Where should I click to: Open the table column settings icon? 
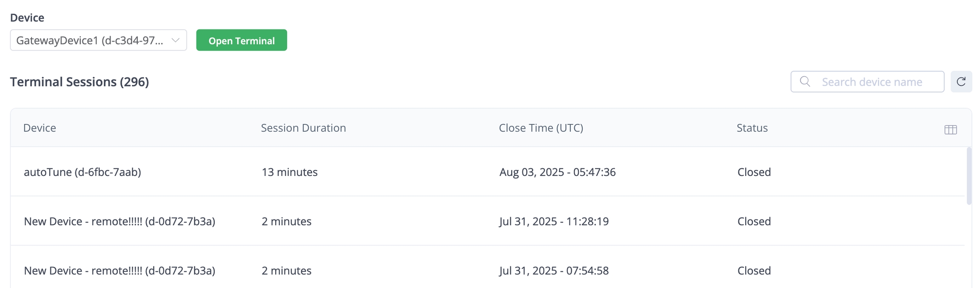coord(950,130)
